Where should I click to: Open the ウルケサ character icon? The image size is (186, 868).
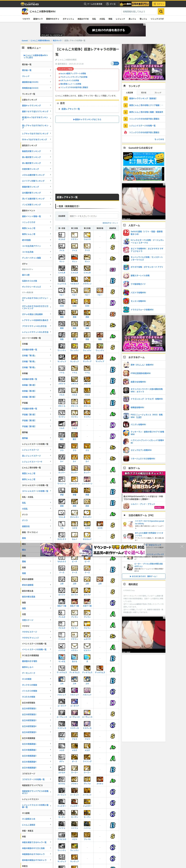point(87,235)
